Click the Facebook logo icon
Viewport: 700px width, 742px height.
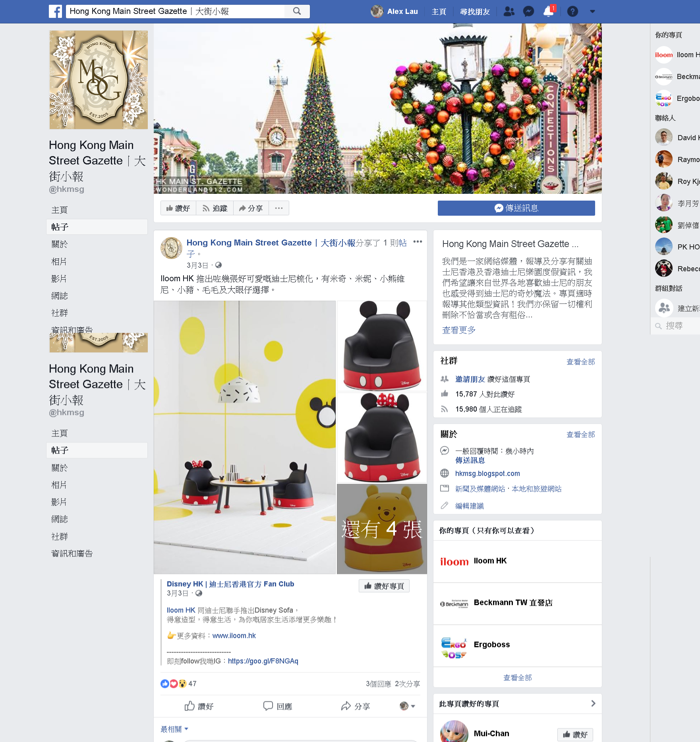point(56,12)
